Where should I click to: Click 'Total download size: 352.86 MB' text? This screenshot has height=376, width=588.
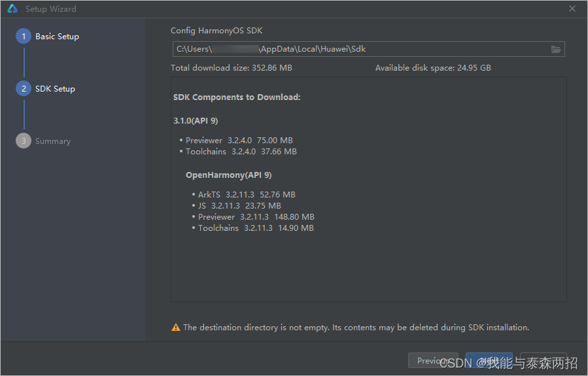232,68
